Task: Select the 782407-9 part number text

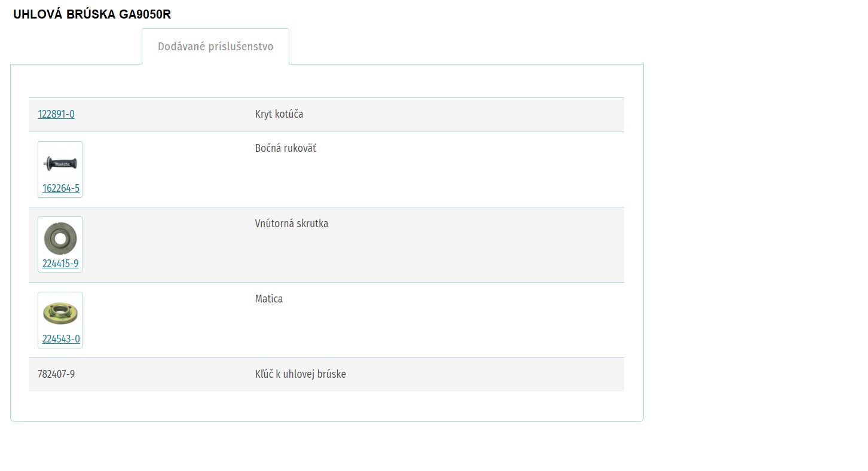Action: (56, 374)
